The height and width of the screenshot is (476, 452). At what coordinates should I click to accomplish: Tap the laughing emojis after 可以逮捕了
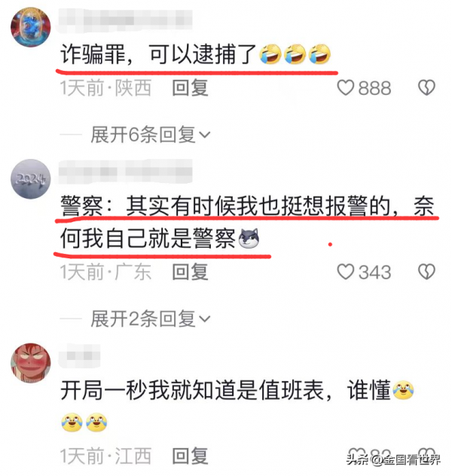click(x=295, y=54)
